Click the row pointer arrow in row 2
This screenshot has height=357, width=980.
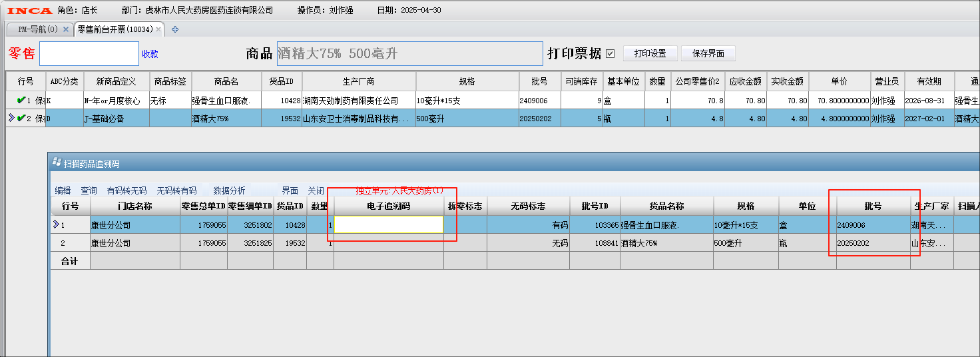tap(11, 119)
